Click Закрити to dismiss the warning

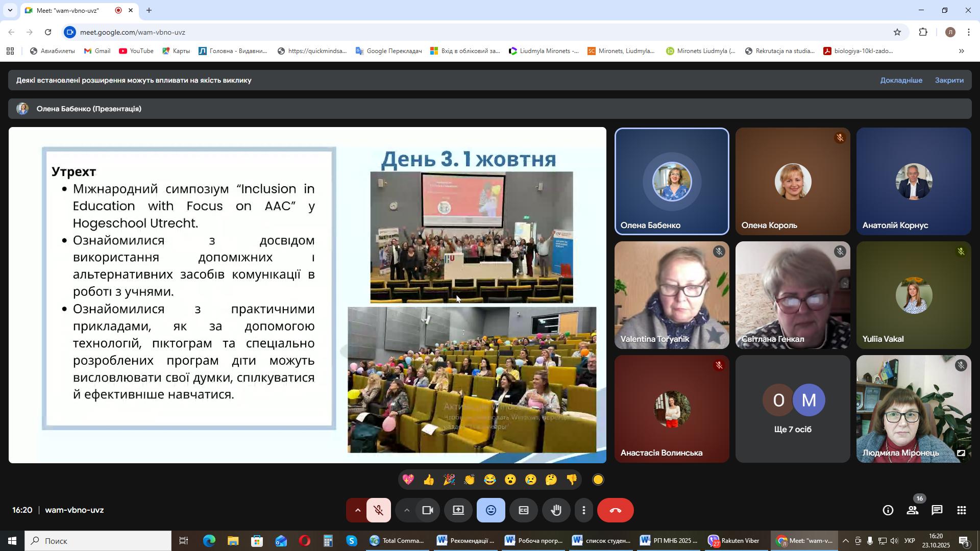pyautogui.click(x=949, y=81)
